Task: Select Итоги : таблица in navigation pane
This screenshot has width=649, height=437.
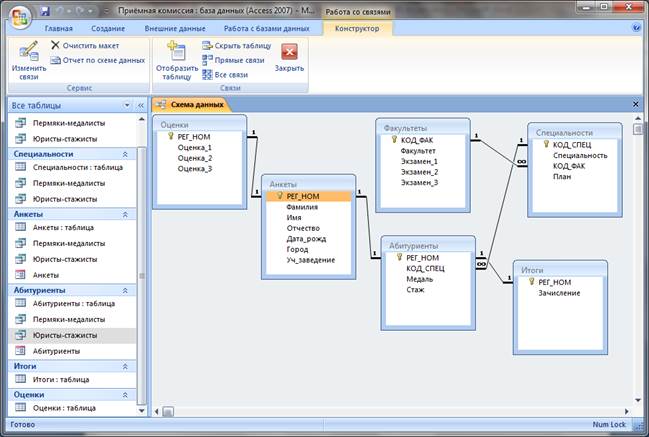Action: [x=72, y=379]
